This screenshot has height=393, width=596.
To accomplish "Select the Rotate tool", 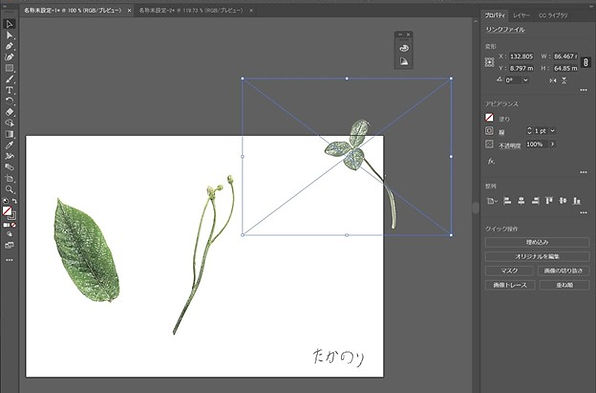I will coord(10,101).
